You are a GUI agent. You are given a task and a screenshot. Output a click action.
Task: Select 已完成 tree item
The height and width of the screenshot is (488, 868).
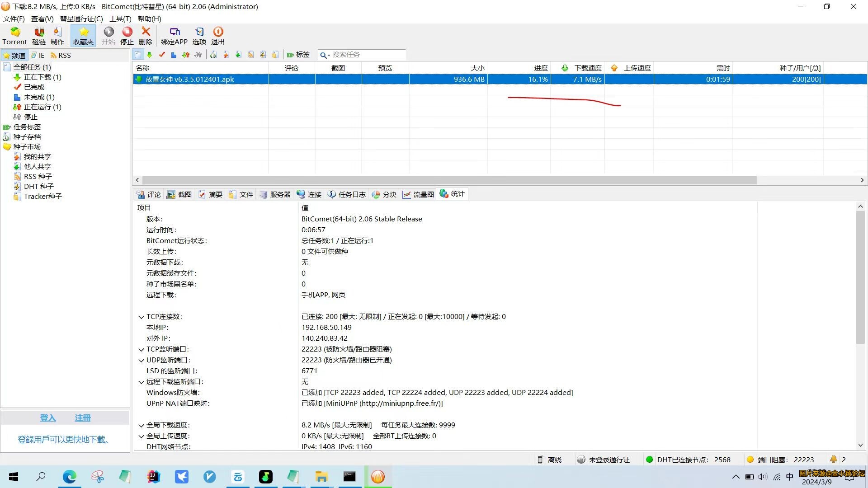coord(34,87)
